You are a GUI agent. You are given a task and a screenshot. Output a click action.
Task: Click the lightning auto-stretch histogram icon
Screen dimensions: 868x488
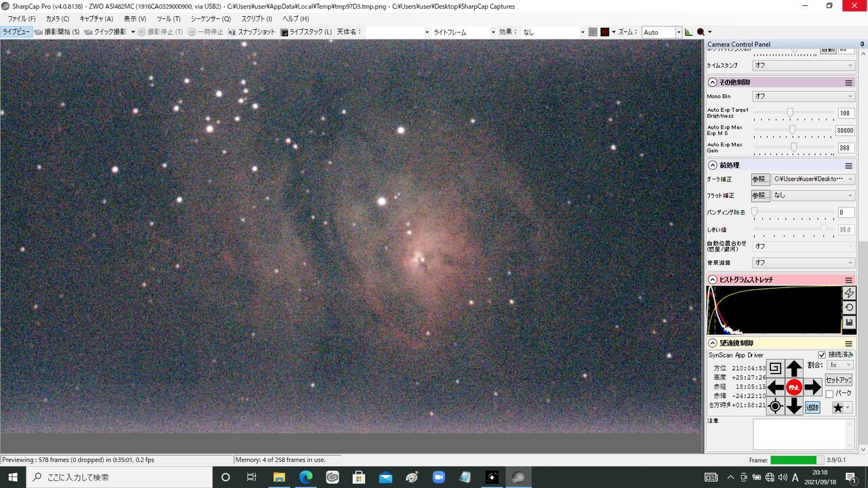pos(849,293)
